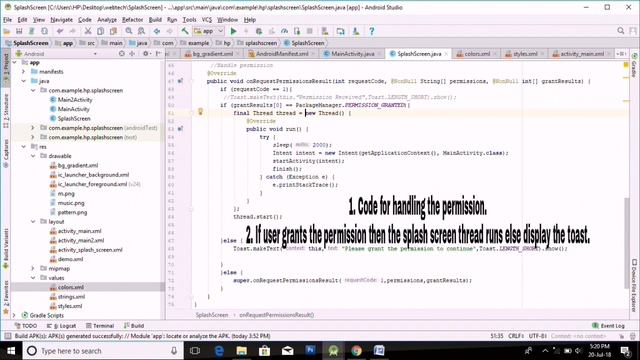Image resolution: width=640 pixels, height=360 pixels.
Task: Click the Cut scissors icon
Action: [x=88, y=31]
